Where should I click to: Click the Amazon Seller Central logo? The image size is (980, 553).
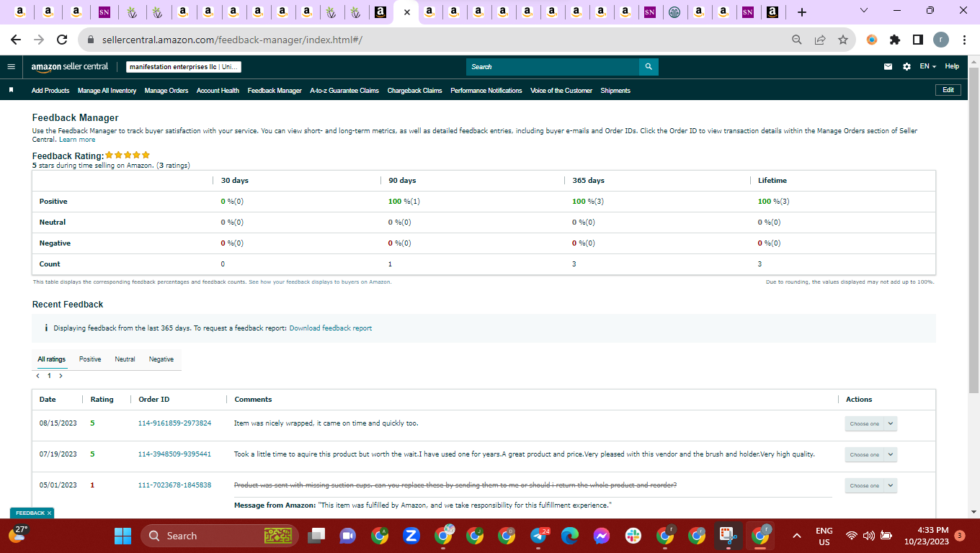tap(70, 66)
